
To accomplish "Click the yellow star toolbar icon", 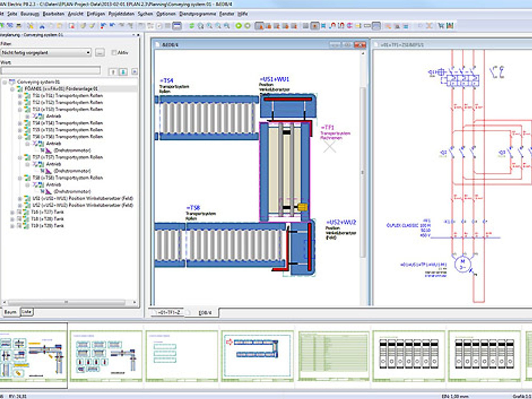I will pyautogui.click(x=30, y=26).
